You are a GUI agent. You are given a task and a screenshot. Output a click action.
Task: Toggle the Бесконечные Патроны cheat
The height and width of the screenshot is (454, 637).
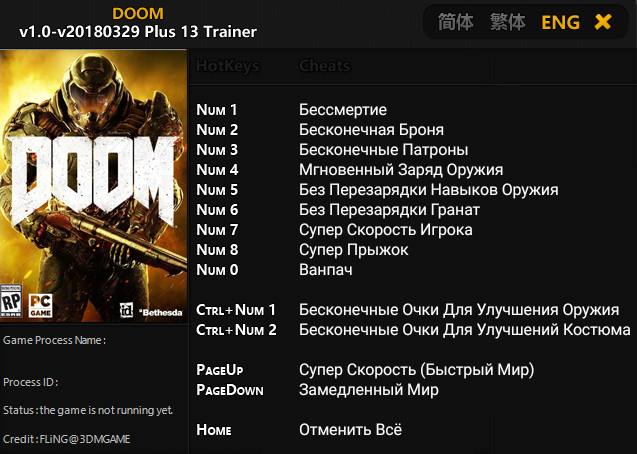click(384, 150)
